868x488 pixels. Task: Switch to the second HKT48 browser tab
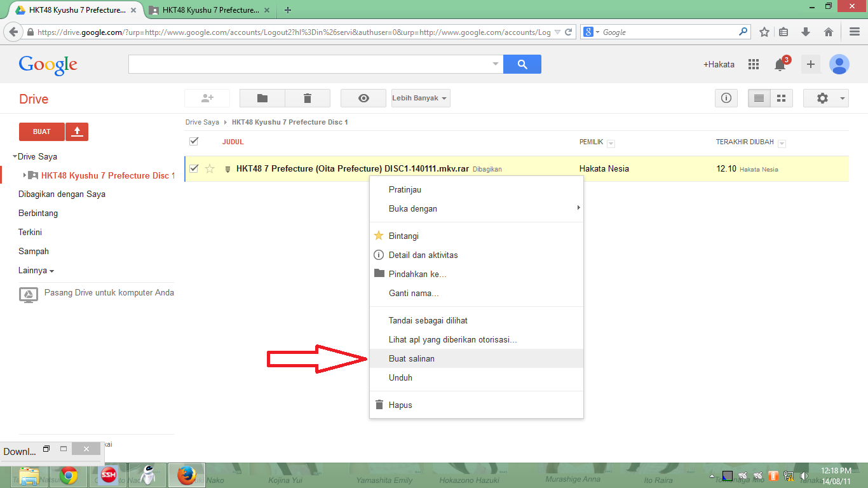click(209, 10)
